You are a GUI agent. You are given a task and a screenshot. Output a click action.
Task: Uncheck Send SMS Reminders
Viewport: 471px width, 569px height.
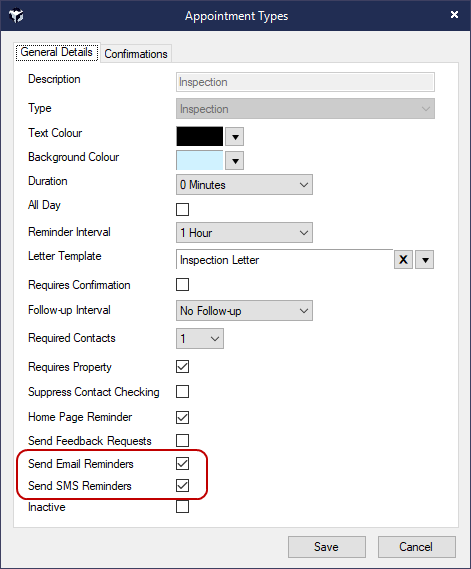[x=182, y=486]
